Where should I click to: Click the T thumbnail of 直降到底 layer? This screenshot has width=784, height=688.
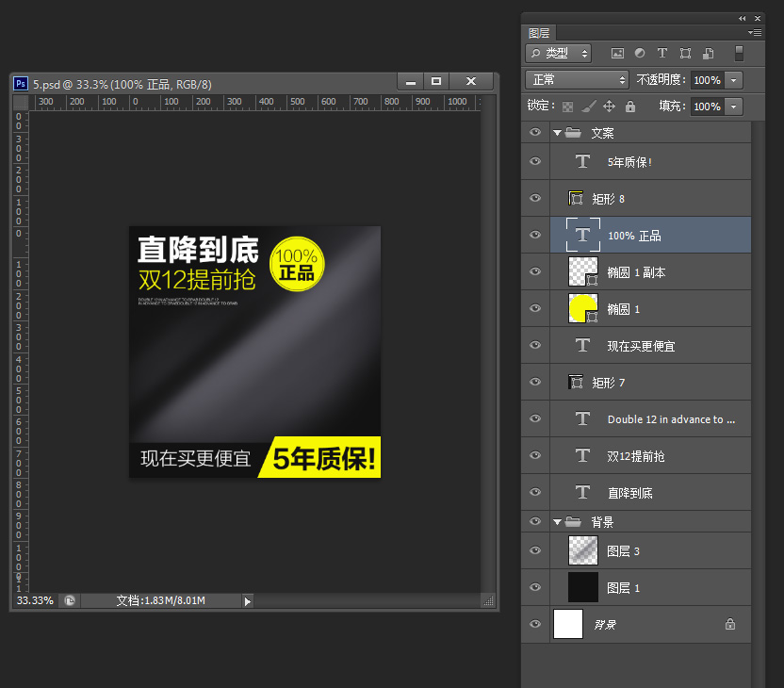582,493
